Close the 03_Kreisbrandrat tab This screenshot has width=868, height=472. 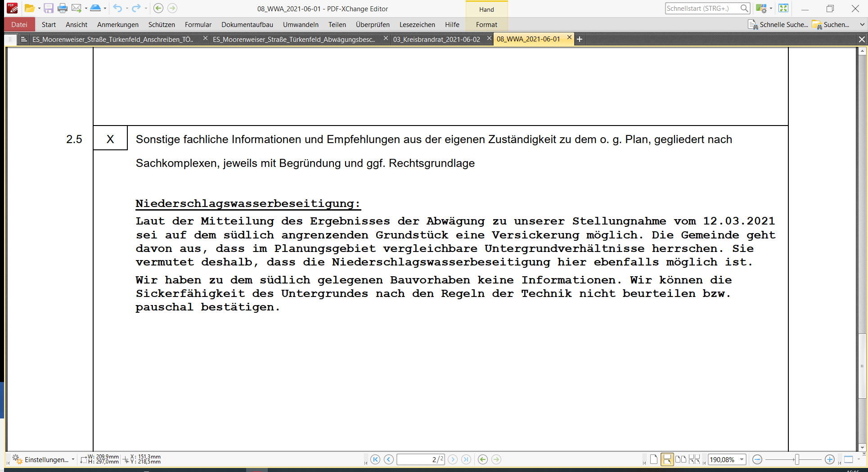point(489,38)
